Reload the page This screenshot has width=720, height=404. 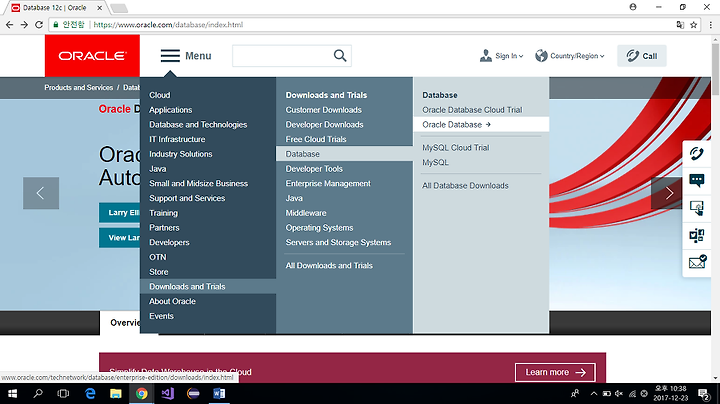39,25
